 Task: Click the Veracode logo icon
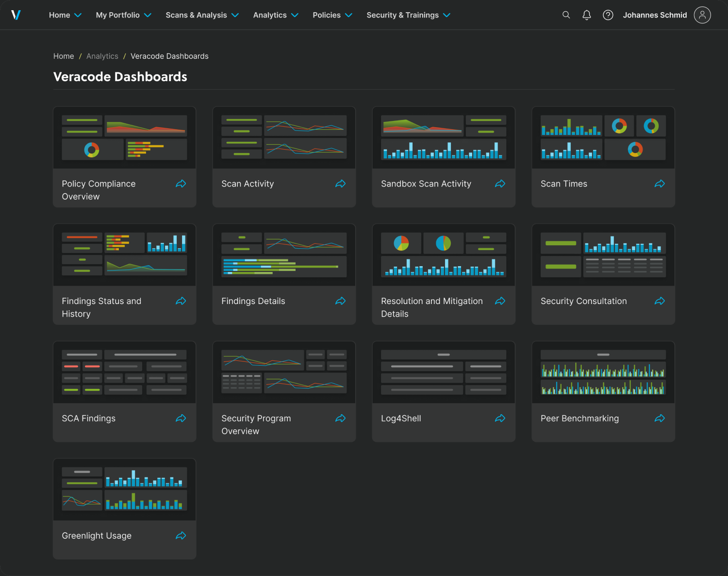click(x=16, y=15)
